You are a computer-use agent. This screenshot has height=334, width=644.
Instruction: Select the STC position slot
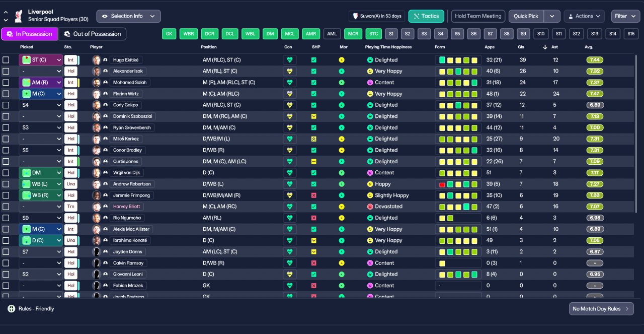point(373,34)
